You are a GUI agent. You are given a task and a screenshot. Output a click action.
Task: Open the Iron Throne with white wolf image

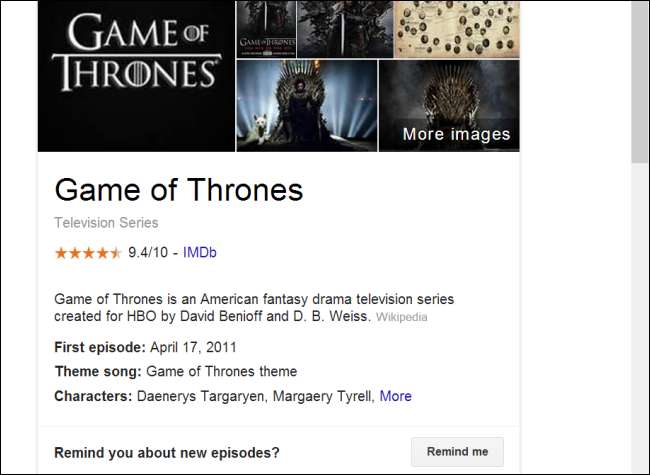306,105
